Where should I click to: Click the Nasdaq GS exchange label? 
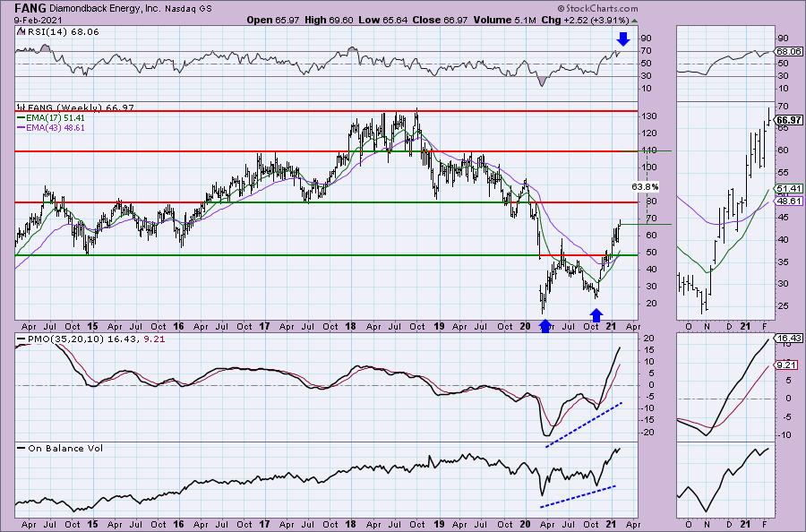(x=188, y=9)
